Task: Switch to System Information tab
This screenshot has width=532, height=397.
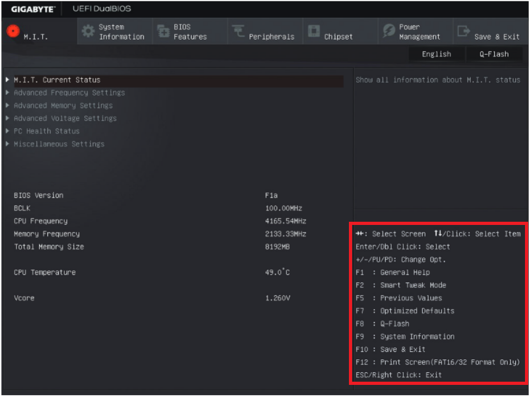Action: point(115,31)
